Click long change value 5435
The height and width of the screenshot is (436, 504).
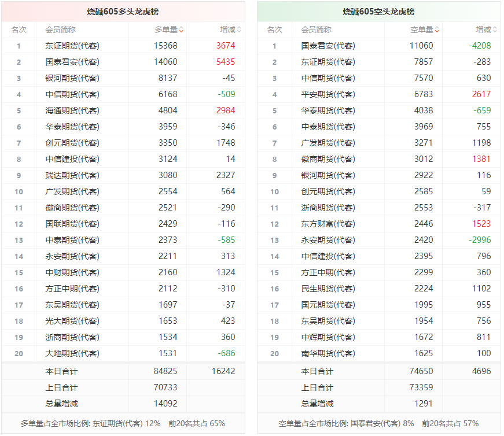pos(226,62)
